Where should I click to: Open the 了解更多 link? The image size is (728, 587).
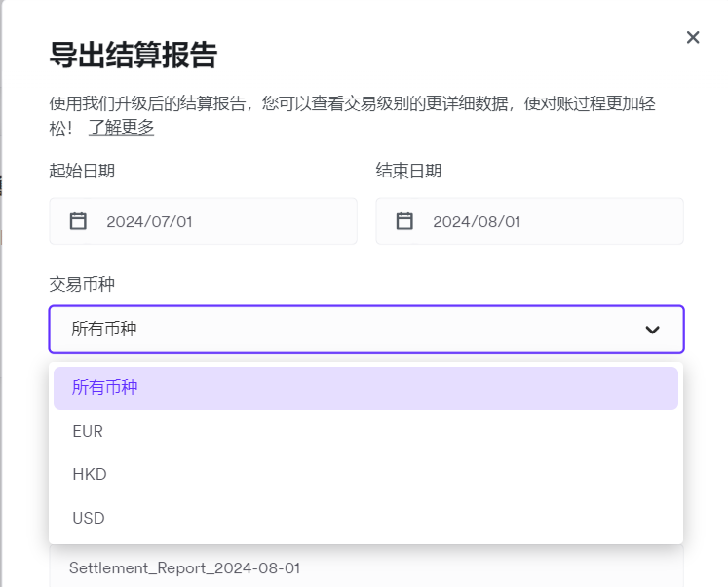point(121,128)
